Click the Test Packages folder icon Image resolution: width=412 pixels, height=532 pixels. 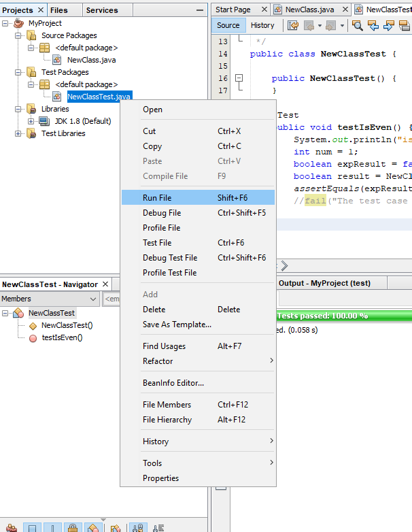pos(31,72)
